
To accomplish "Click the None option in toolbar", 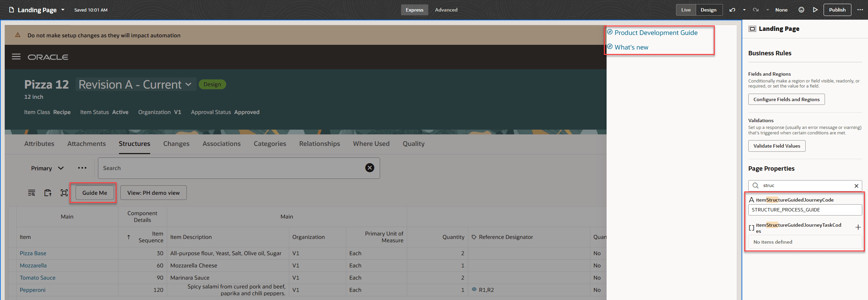I will click(781, 10).
